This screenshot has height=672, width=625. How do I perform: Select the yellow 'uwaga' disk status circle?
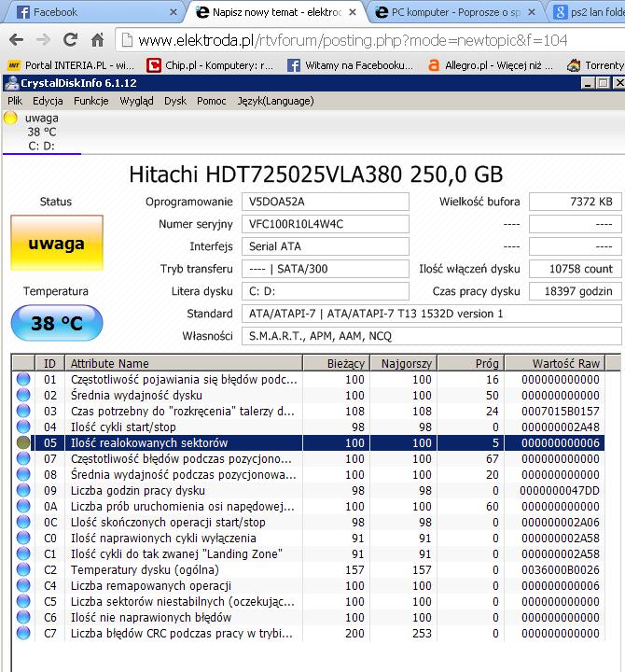(10, 118)
